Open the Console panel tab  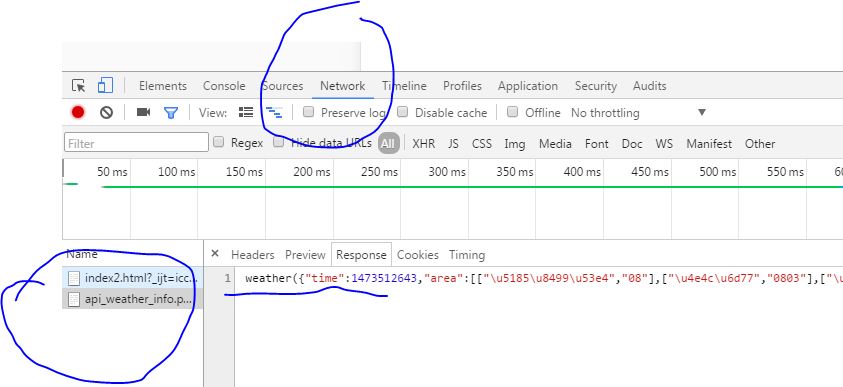point(224,86)
